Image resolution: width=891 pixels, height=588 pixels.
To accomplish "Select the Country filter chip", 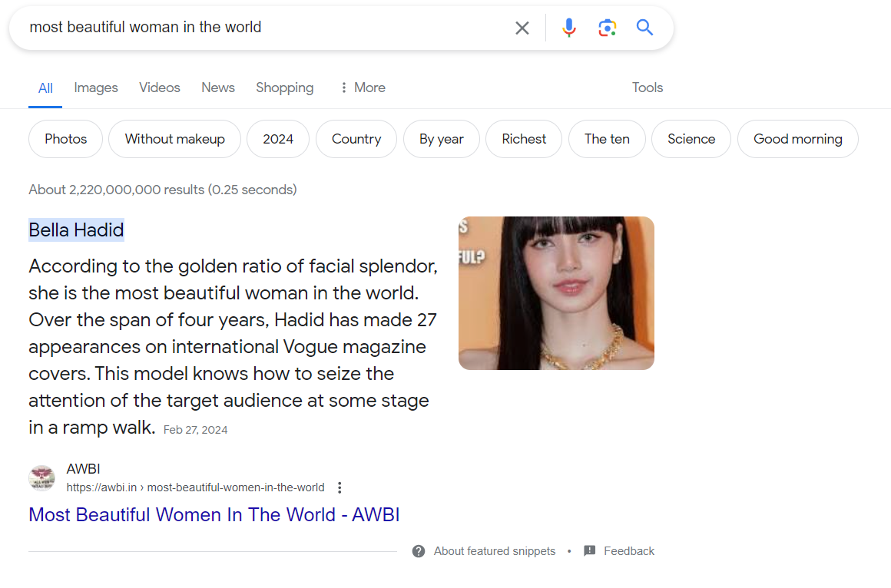I will 356,139.
